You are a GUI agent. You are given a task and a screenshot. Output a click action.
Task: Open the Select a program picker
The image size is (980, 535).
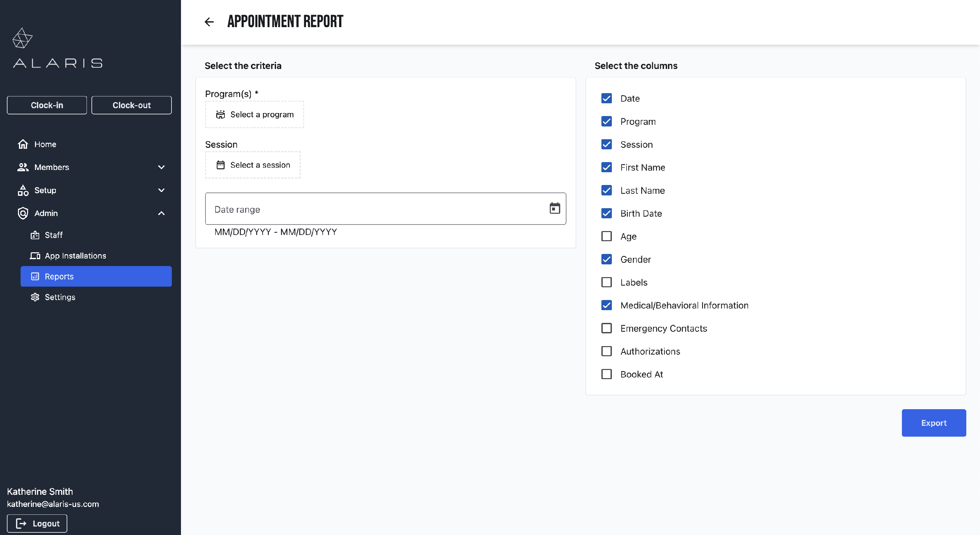point(254,114)
